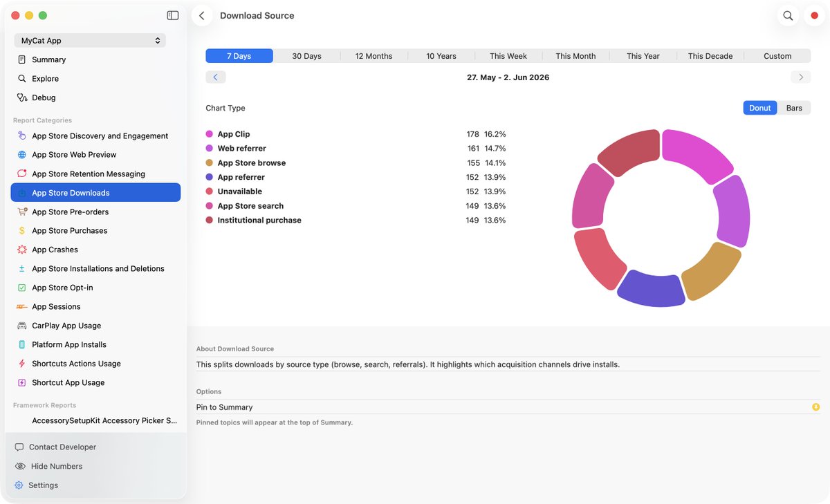Click the App Store Web Preview globe icon
830x504 pixels.
[22, 155]
